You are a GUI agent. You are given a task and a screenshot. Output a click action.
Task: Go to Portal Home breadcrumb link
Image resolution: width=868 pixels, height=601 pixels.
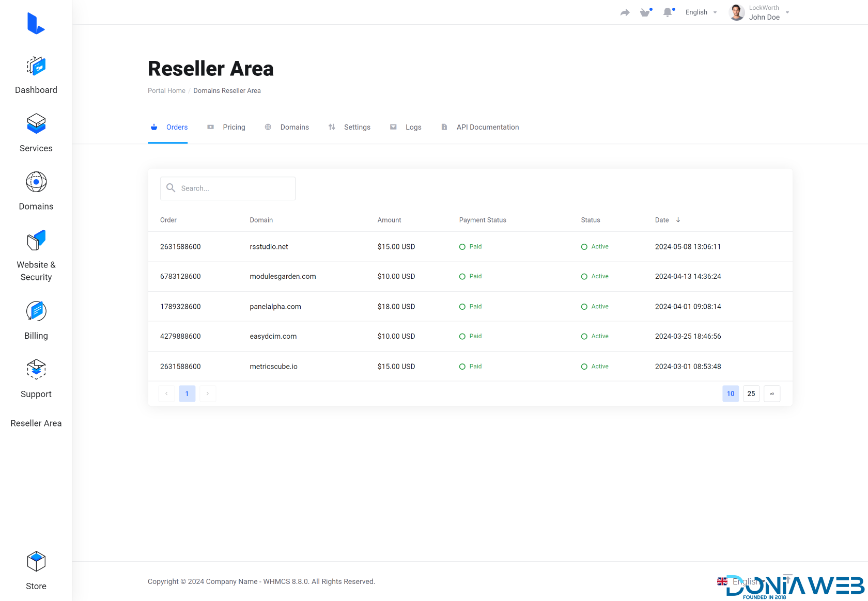166,90
